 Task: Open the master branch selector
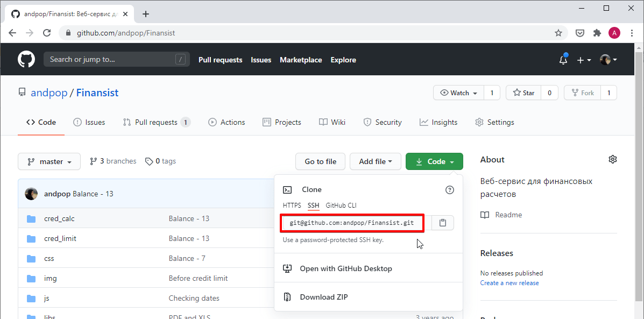[49, 161]
